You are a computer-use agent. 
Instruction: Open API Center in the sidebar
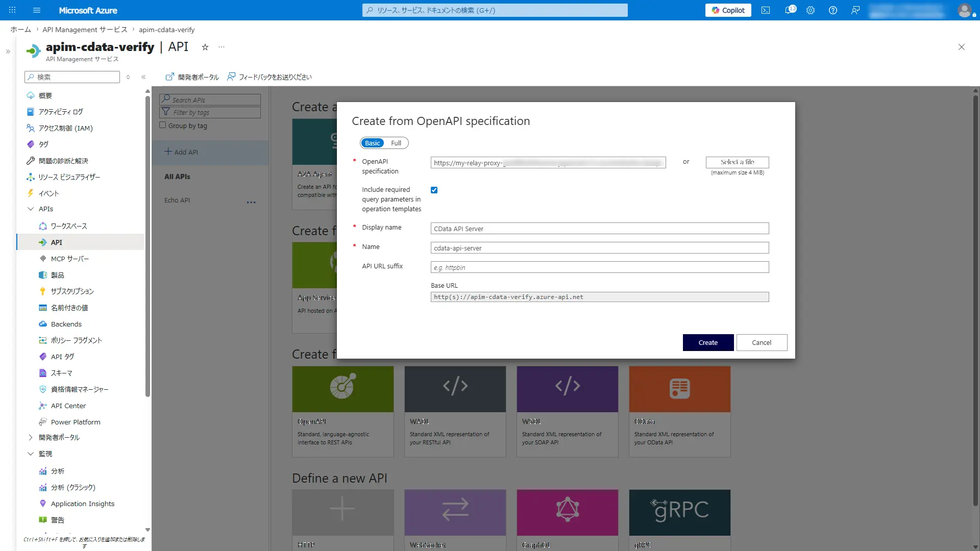[x=68, y=406]
